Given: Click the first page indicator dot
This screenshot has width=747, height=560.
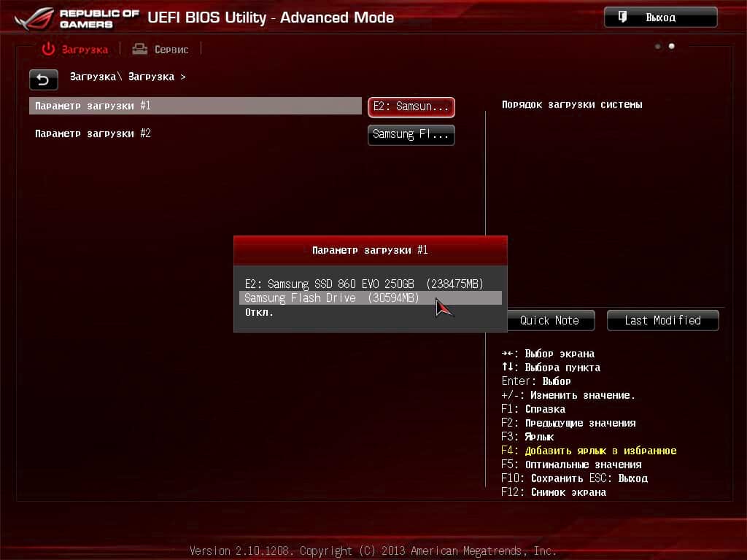Looking at the screenshot, I should pos(658,46).
